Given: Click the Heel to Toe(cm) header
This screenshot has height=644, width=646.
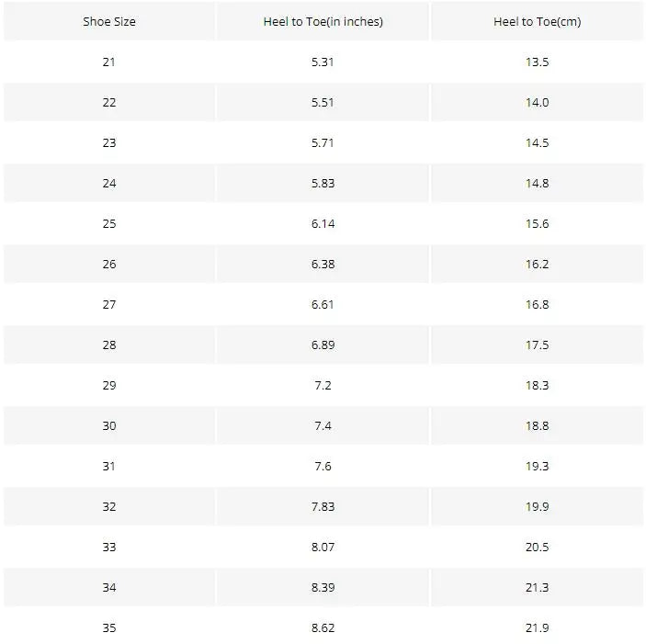Looking at the screenshot, I should point(537,22).
